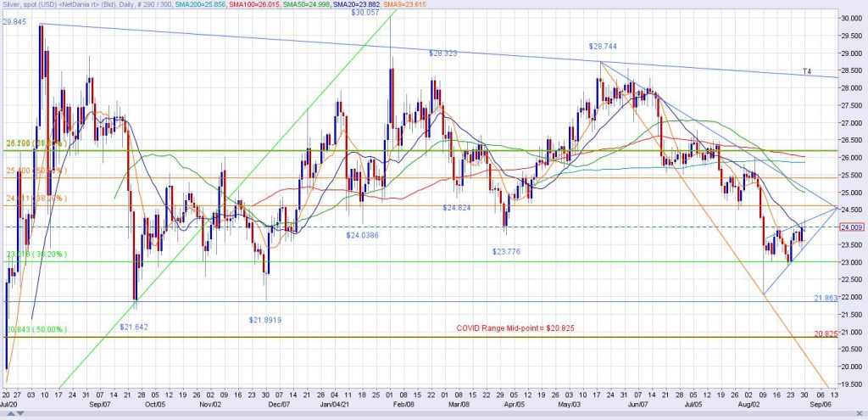The image size is (868, 420).
Task: Click the Jun/07 date axis label
Action: (x=637, y=405)
